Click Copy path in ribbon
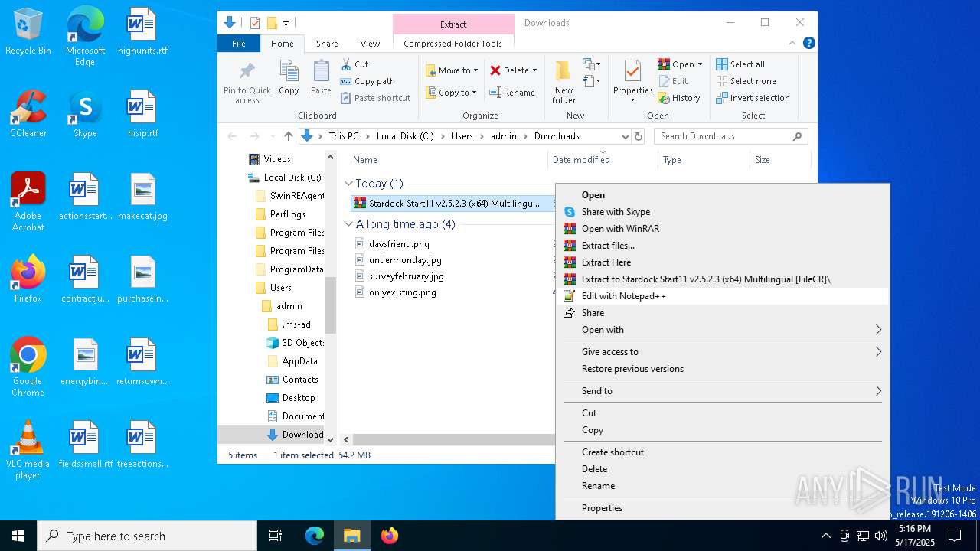980x551 pixels. point(367,81)
